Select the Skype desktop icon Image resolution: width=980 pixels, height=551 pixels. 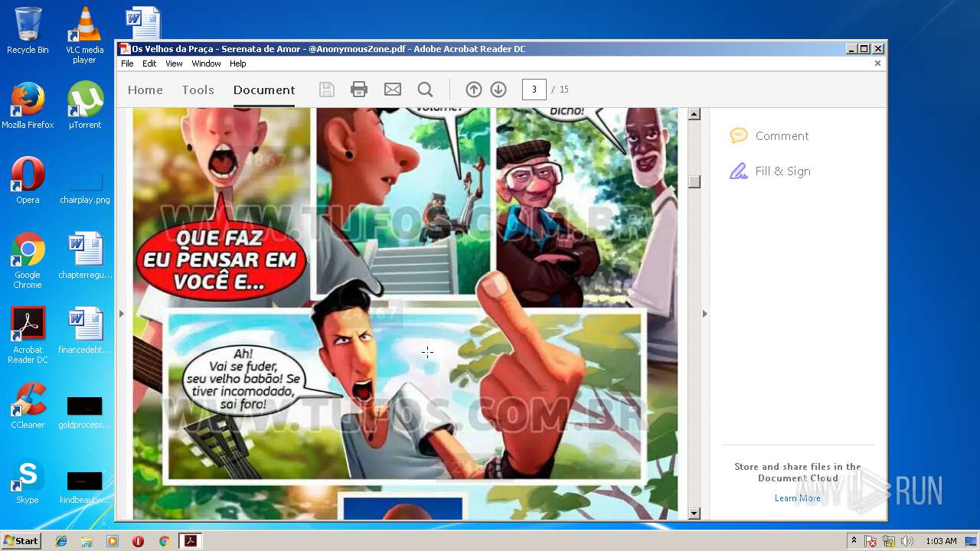click(28, 481)
